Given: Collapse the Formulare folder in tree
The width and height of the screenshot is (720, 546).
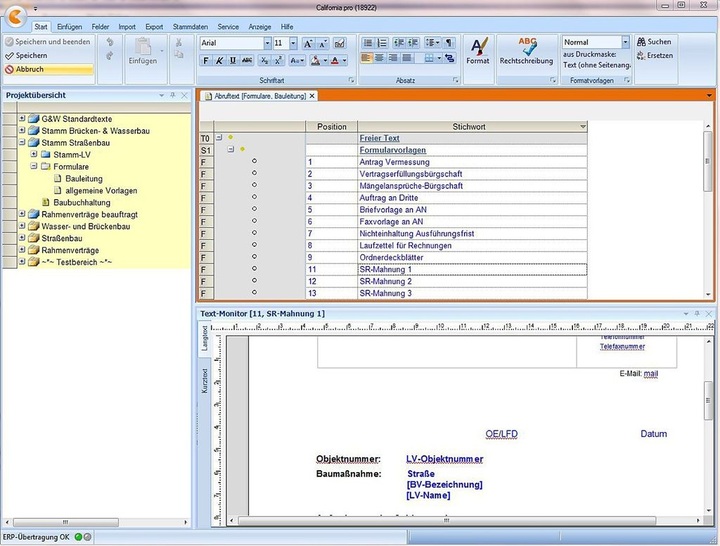Looking at the screenshot, I should [33, 167].
